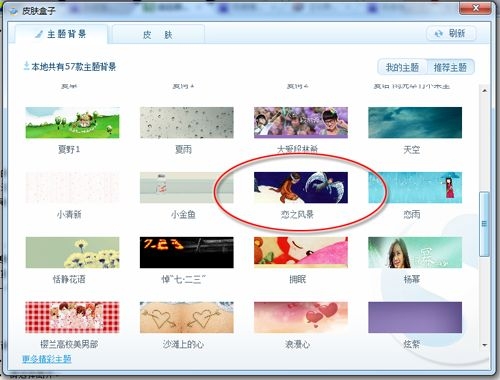Click the download arrow icon beside 本地共有57款
This screenshot has width=500, height=380.
[26, 66]
